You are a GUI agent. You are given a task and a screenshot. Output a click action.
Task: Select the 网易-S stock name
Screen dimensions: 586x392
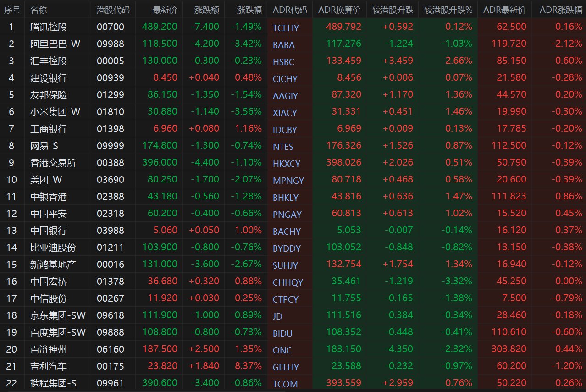coord(45,146)
